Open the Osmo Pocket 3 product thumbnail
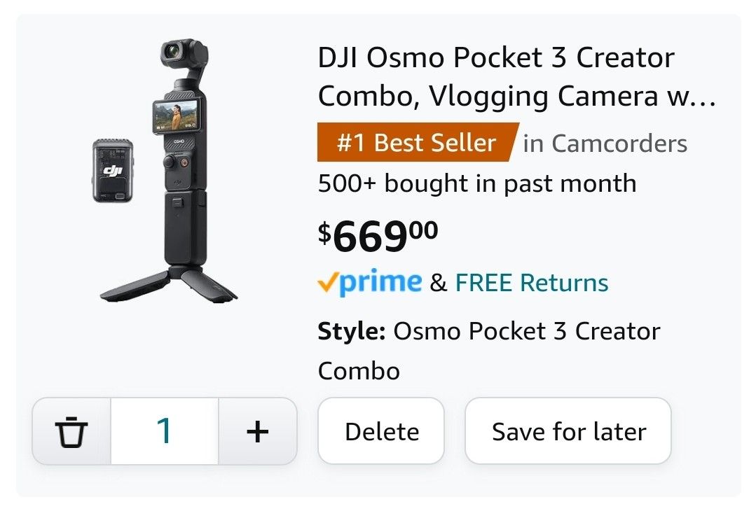The image size is (756, 532). (166, 172)
